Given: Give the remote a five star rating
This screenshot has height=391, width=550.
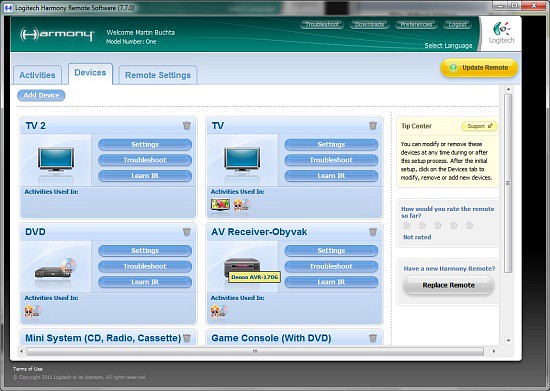Looking at the screenshot, I should (x=469, y=225).
